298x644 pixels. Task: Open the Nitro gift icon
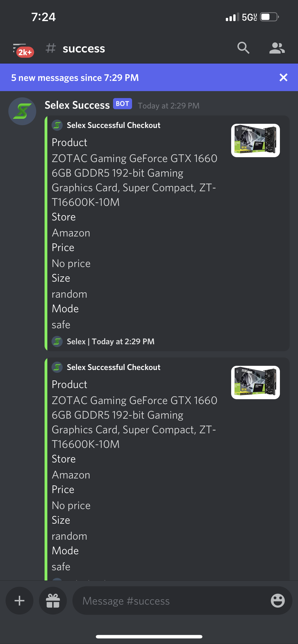pyautogui.click(x=53, y=600)
